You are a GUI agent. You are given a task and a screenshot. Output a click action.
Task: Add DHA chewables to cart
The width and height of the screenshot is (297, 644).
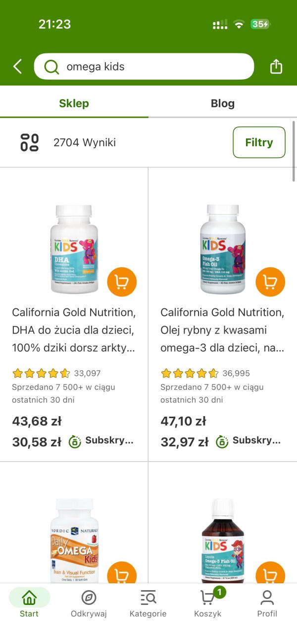pyautogui.click(x=121, y=282)
